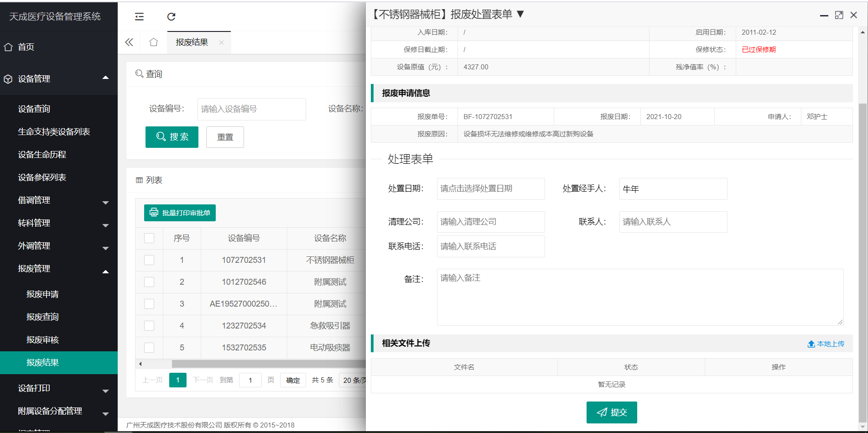868x433 pixels.
Task: Focus the 设备编号 search input
Action: click(252, 109)
